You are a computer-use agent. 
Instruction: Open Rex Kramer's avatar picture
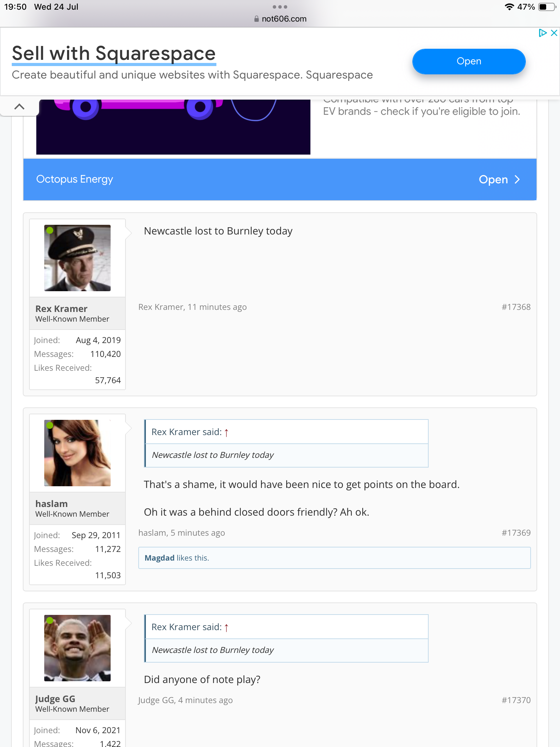[77, 258]
